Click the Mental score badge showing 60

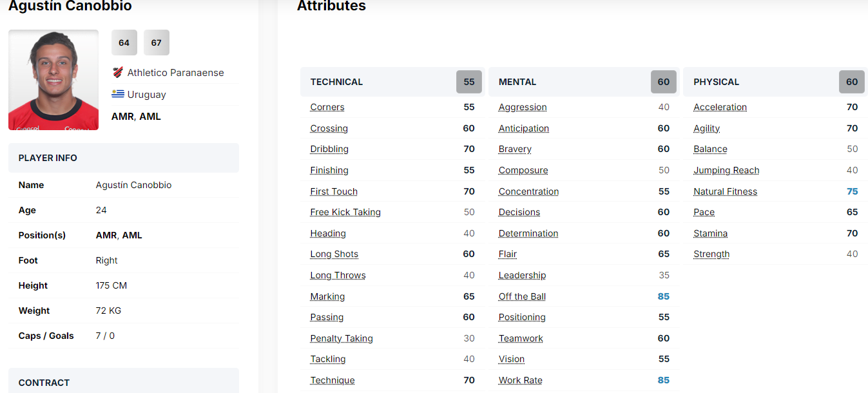coord(663,82)
